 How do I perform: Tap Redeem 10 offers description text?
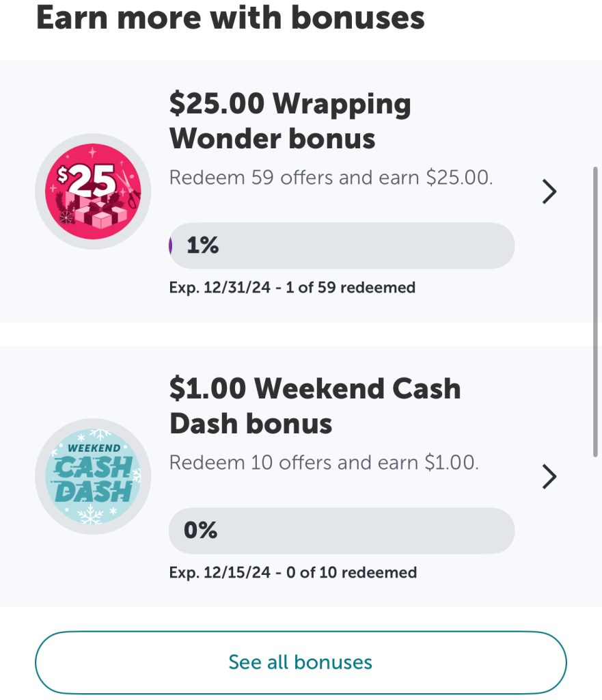pyautogui.click(x=324, y=463)
